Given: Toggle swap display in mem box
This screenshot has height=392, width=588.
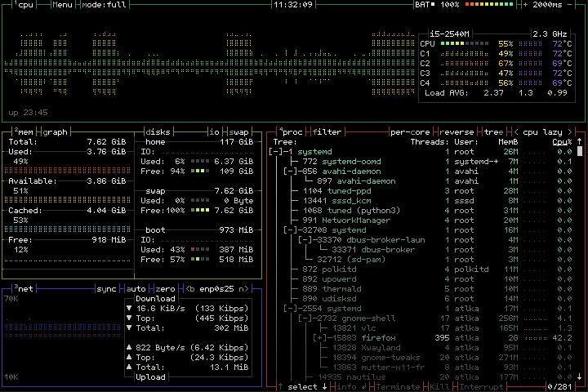Looking at the screenshot, I should pos(238,132).
